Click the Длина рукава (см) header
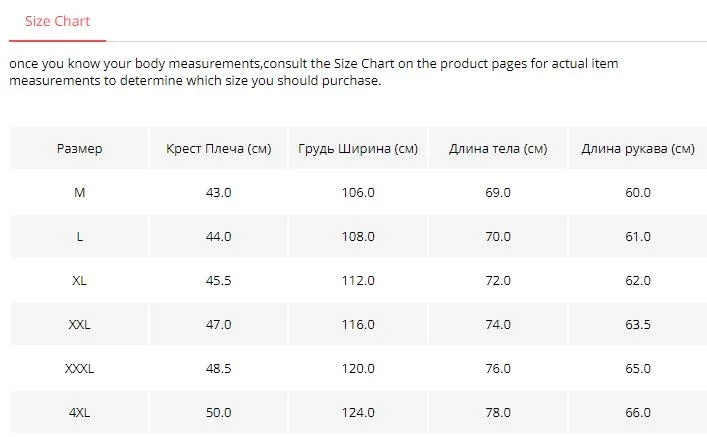 [638, 148]
